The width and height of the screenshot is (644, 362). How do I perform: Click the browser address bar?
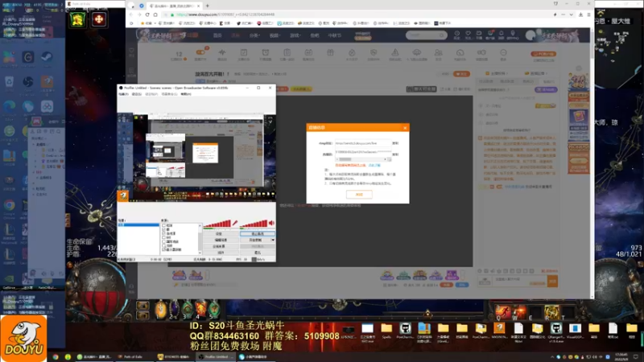tap(357, 14)
